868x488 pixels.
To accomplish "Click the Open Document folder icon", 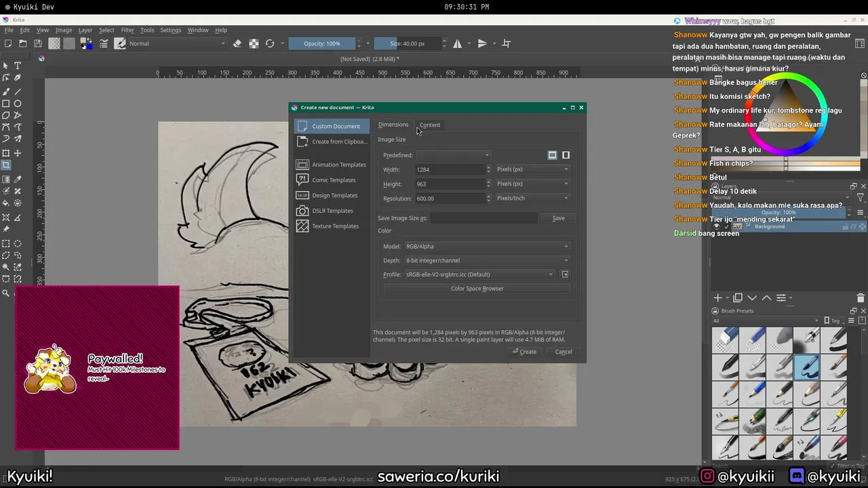I will [23, 43].
